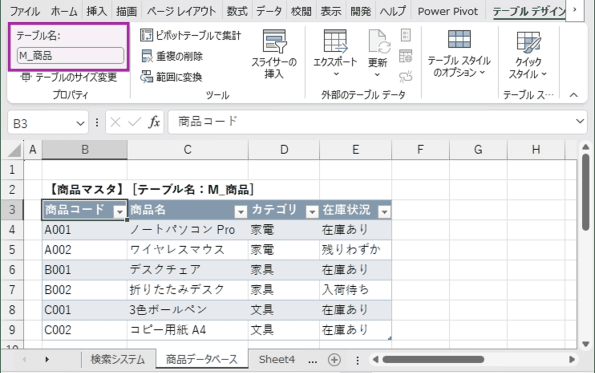Image resolution: width=595 pixels, height=373 pixels.
Task: Open filter dropdown for 在庫状況
Action: click(384, 212)
